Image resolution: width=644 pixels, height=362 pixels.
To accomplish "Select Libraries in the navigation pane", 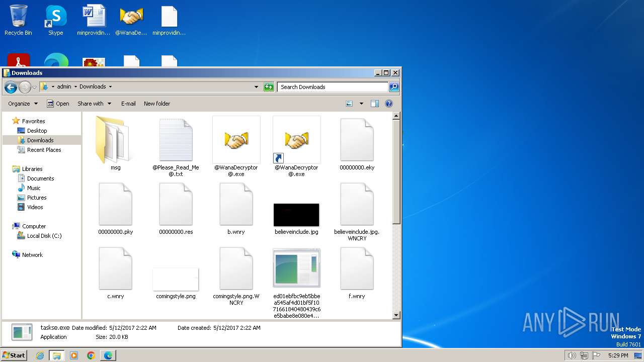I will [27, 169].
